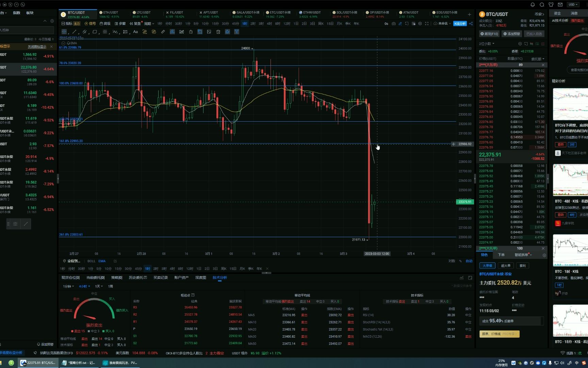Click the 关闭图标显示 link
Viewport: 588px width, 368px height.
(37, 47)
